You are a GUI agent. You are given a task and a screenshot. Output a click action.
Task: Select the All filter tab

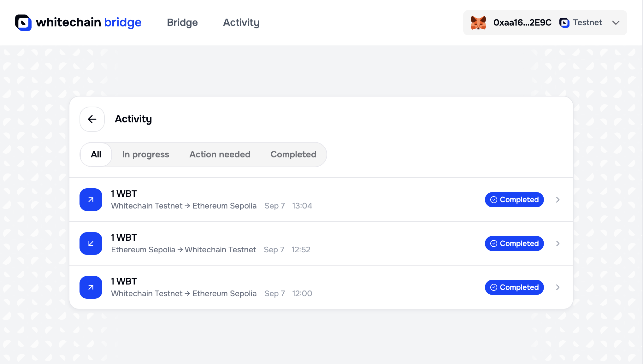coord(96,155)
